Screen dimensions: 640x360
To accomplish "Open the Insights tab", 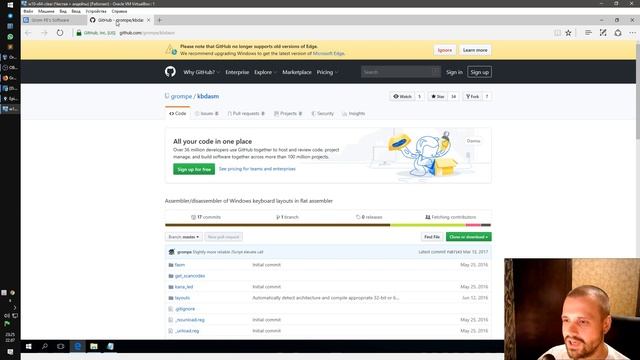I will click(353, 113).
